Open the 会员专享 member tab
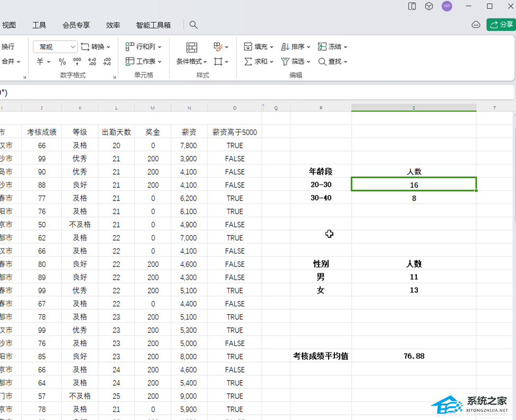The height and width of the screenshot is (420, 516). point(77,25)
